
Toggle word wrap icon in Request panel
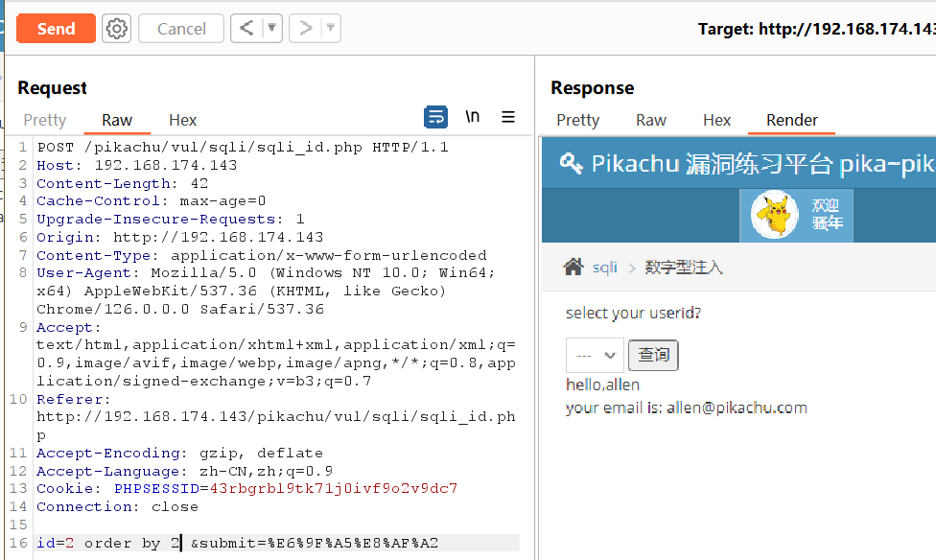435,116
